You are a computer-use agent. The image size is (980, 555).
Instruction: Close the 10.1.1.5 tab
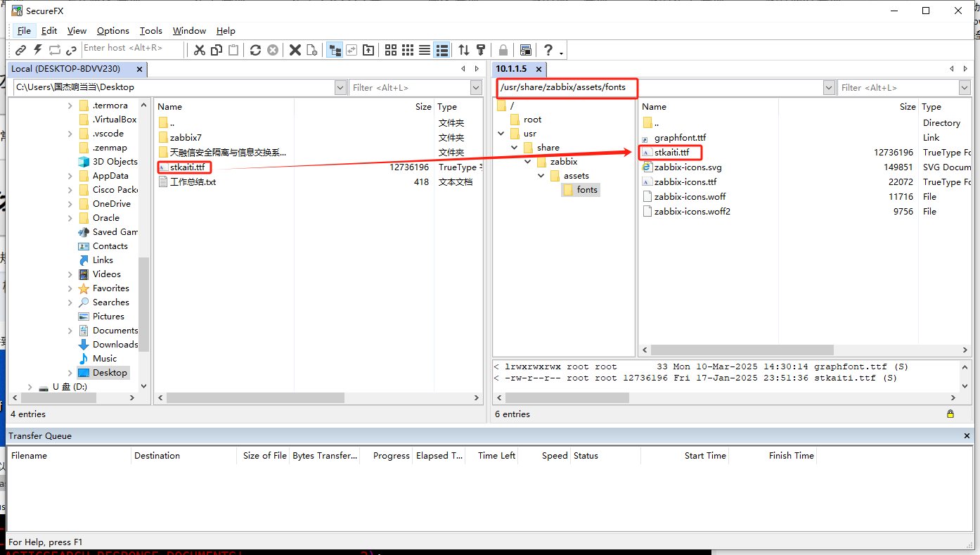(539, 69)
